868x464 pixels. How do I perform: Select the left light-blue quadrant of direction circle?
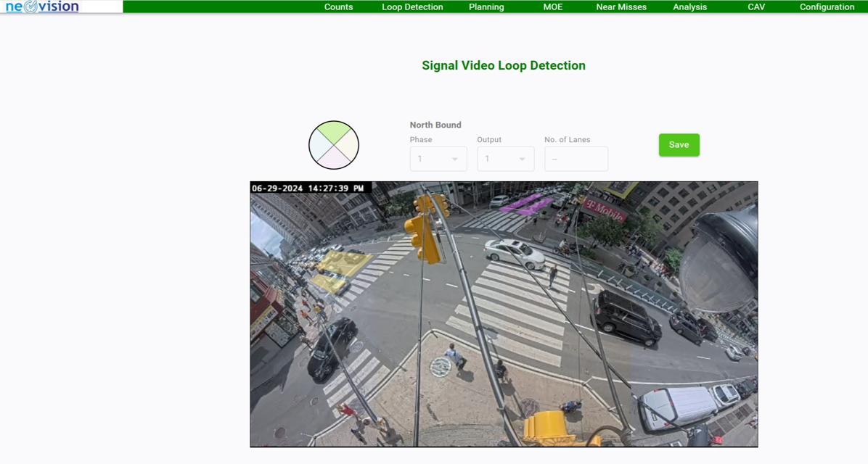click(x=320, y=145)
